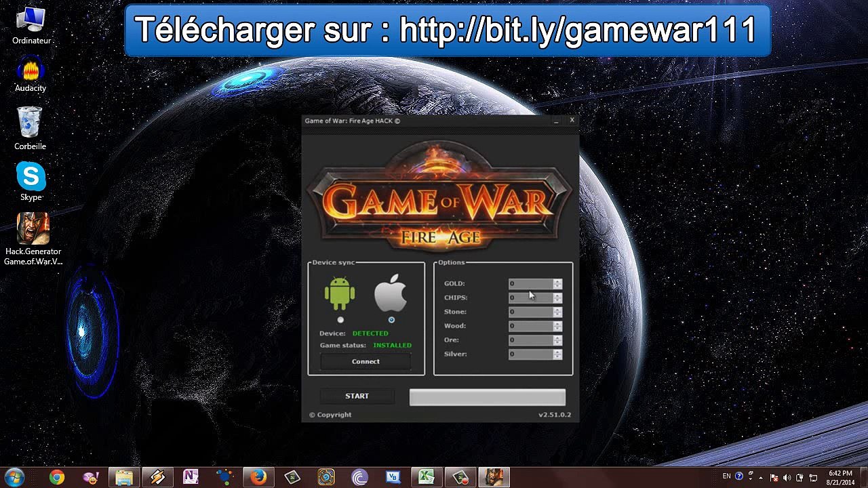Select the Apple device icon

point(391,293)
